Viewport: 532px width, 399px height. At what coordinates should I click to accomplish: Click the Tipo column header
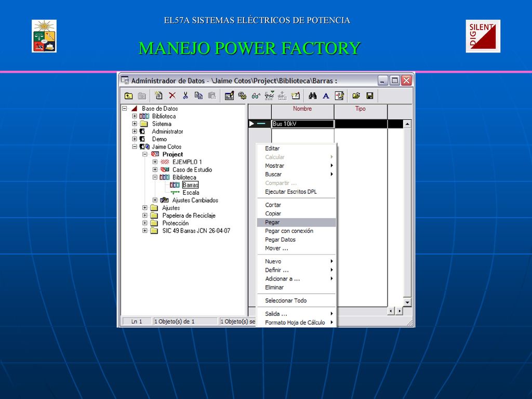361,111
